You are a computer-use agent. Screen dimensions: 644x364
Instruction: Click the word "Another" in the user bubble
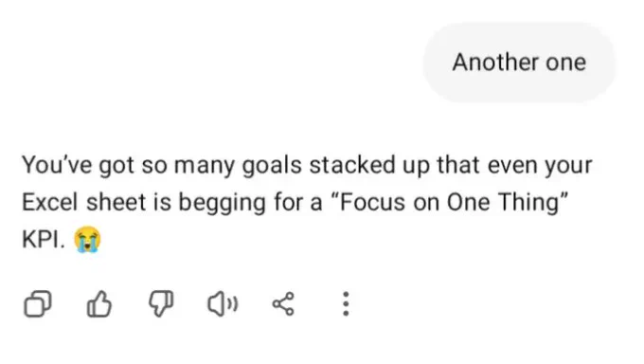click(x=495, y=63)
